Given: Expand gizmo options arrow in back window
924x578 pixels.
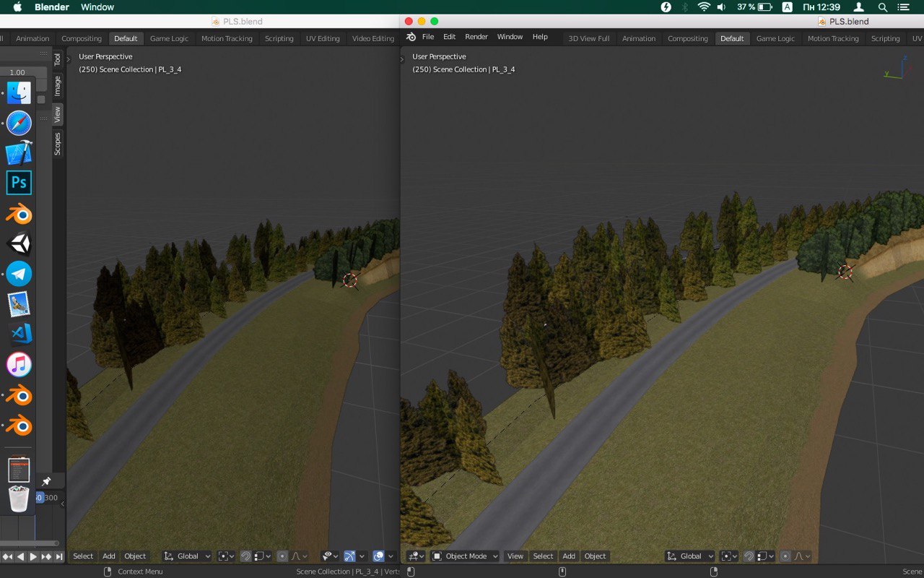Looking at the screenshot, I should click(362, 556).
